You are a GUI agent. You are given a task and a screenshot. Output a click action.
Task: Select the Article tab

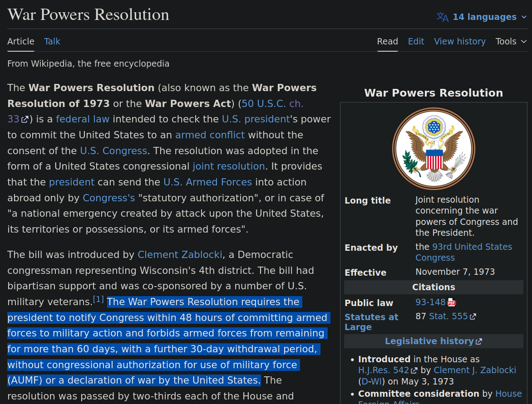coord(21,41)
